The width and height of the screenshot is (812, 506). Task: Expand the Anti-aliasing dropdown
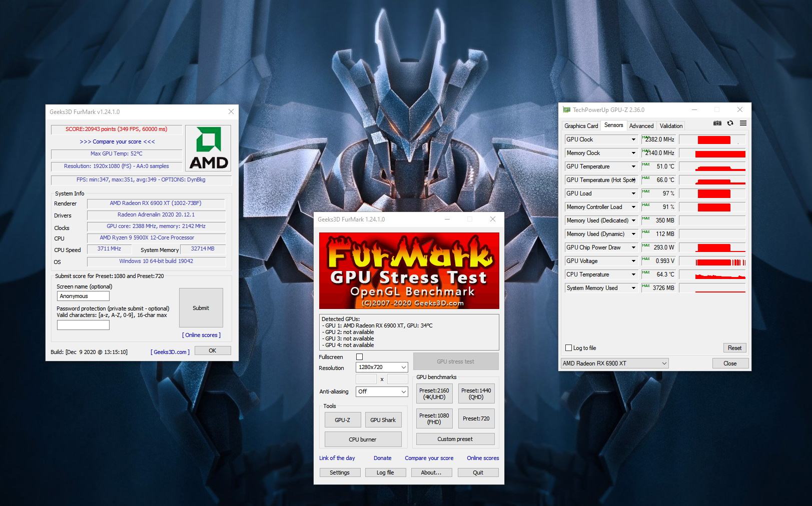(x=382, y=392)
